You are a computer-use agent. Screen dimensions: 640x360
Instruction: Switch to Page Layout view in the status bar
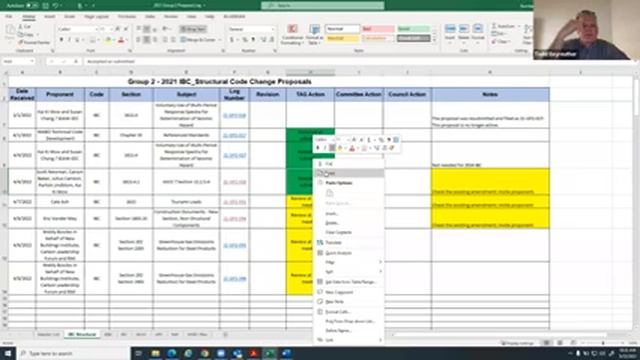[x=560, y=343]
